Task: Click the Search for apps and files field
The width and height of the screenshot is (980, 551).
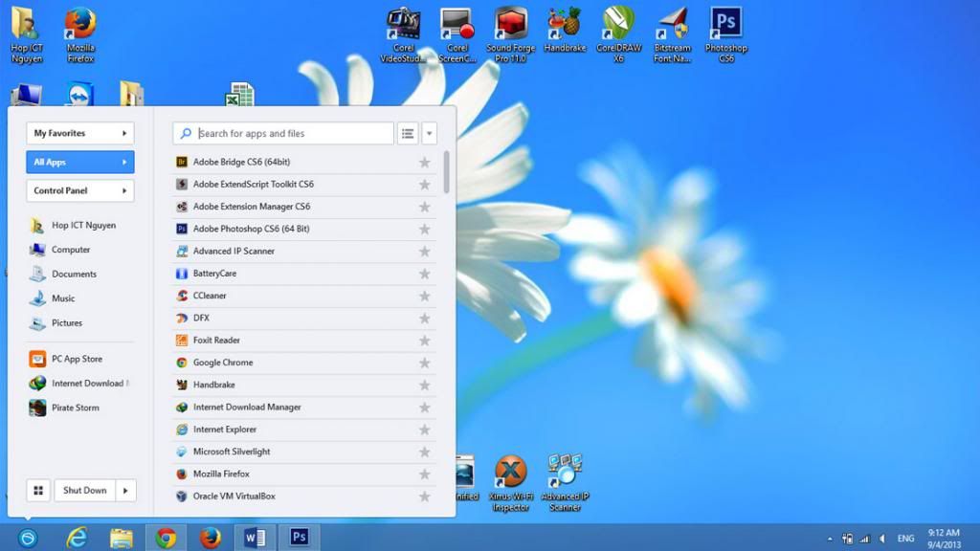Action: coord(292,134)
